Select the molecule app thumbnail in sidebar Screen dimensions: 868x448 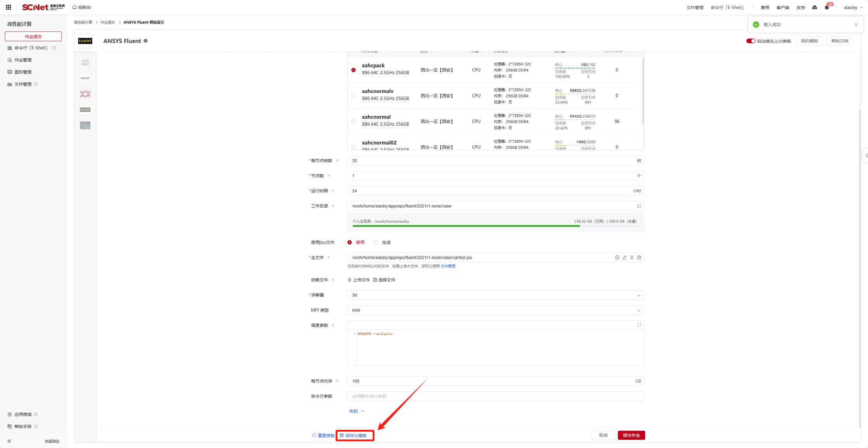pyautogui.click(x=85, y=94)
